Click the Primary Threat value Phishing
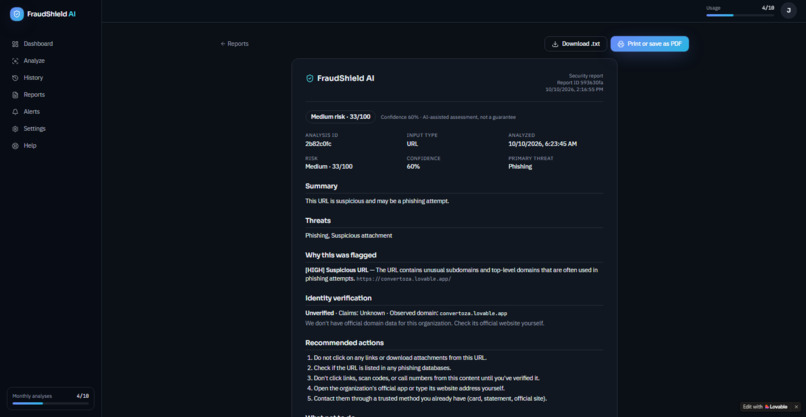This screenshot has height=417, width=806. pyautogui.click(x=520, y=167)
